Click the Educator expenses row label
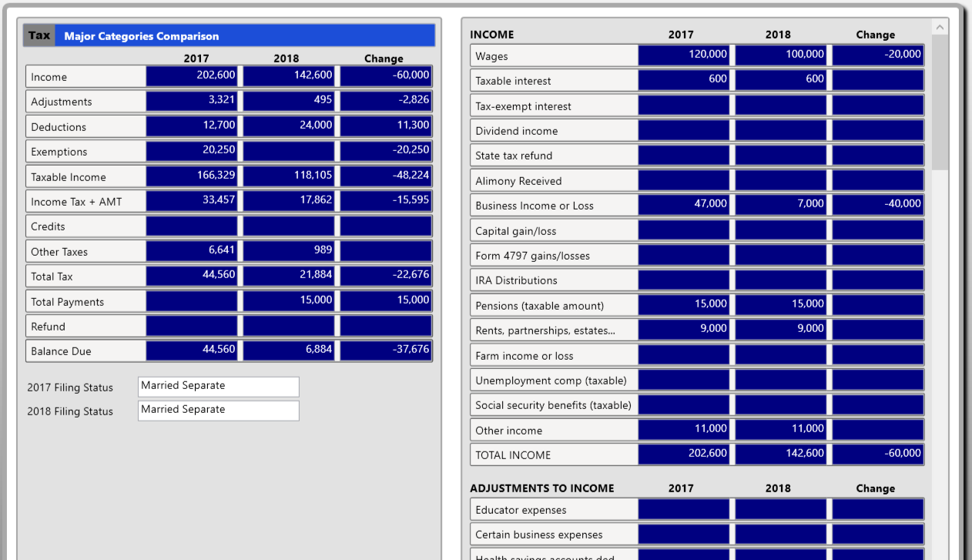This screenshot has height=560, width=972. 521,510
